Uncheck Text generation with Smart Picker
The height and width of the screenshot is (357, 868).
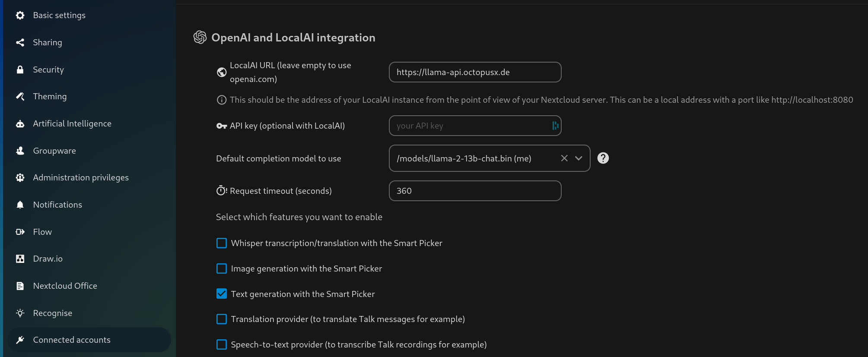[x=222, y=294]
